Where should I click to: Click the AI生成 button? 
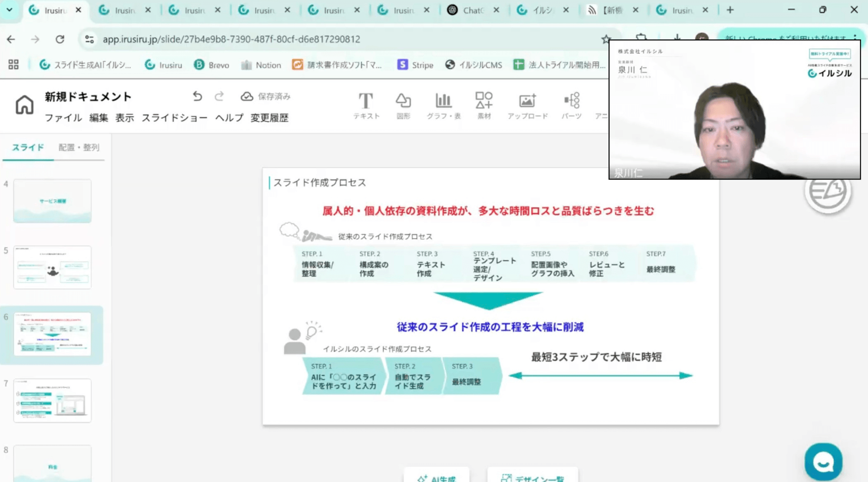437,477
